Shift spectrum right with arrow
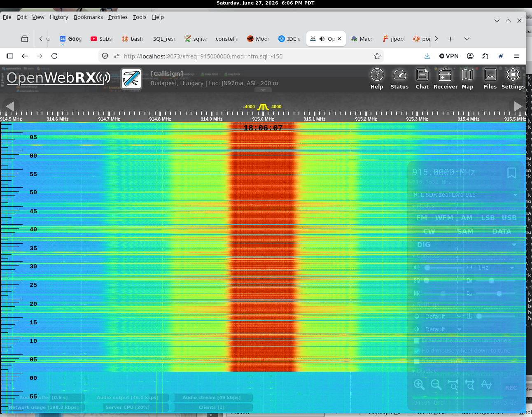 pyautogui.click(x=518, y=106)
